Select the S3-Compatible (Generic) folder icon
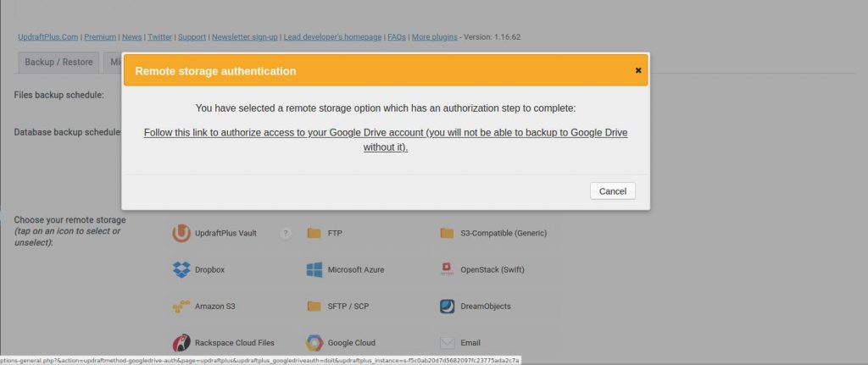Screen dimensions: 868x365 447,234
